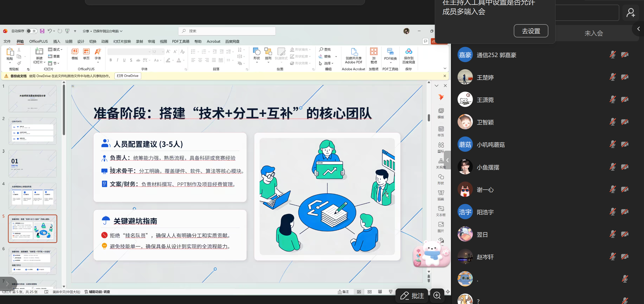Open the font size combo box
The image size is (644, 304).
[158, 52]
